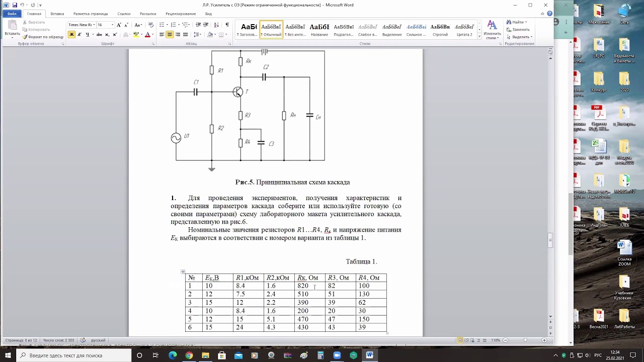Viewport: 644px width, 362px height.
Task: Apply red font color (A) button
Action: pos(147,34)
